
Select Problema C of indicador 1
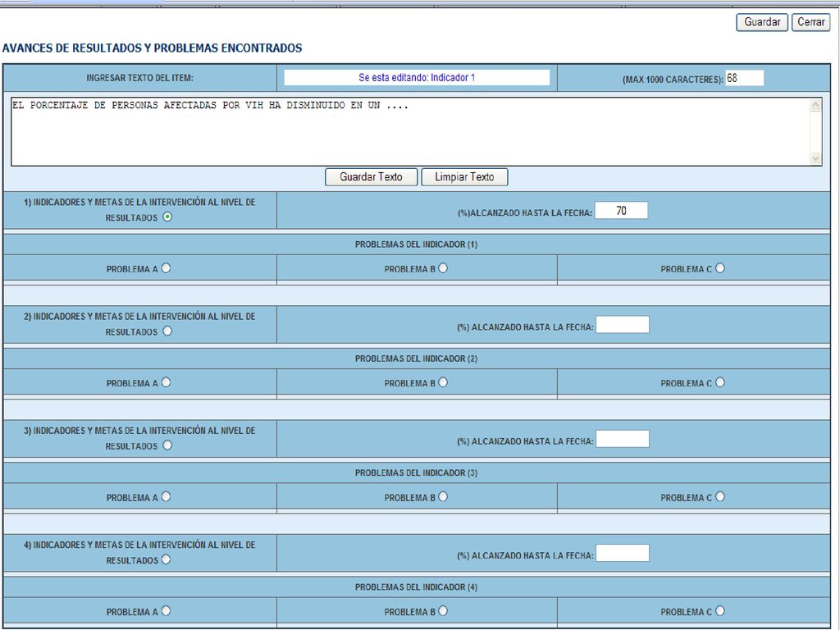719,268
